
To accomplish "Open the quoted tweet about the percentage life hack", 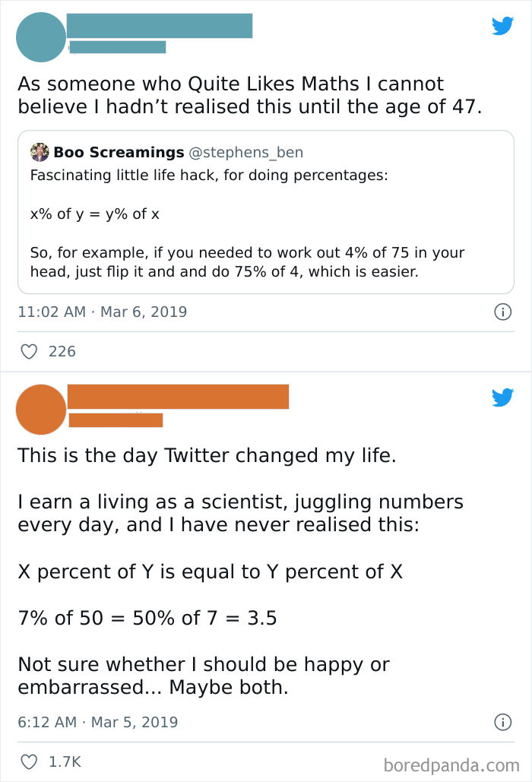I will (266, 214).
